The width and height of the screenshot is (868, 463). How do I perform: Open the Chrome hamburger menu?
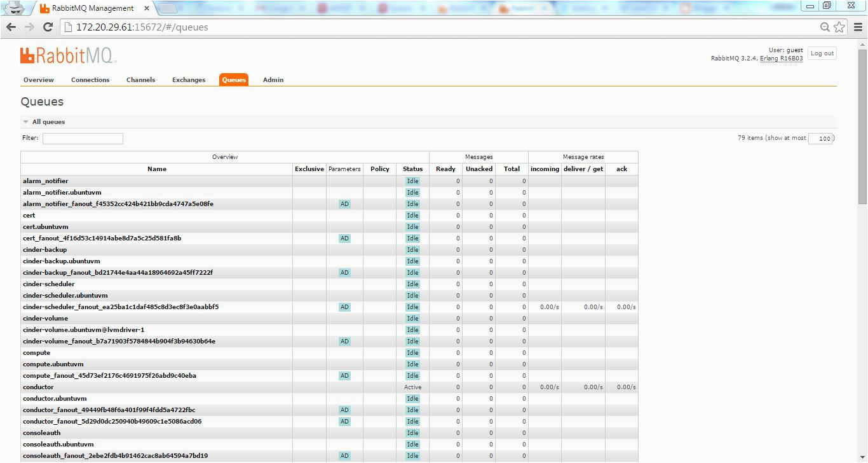pyautogui.click(x=857, y=27)
